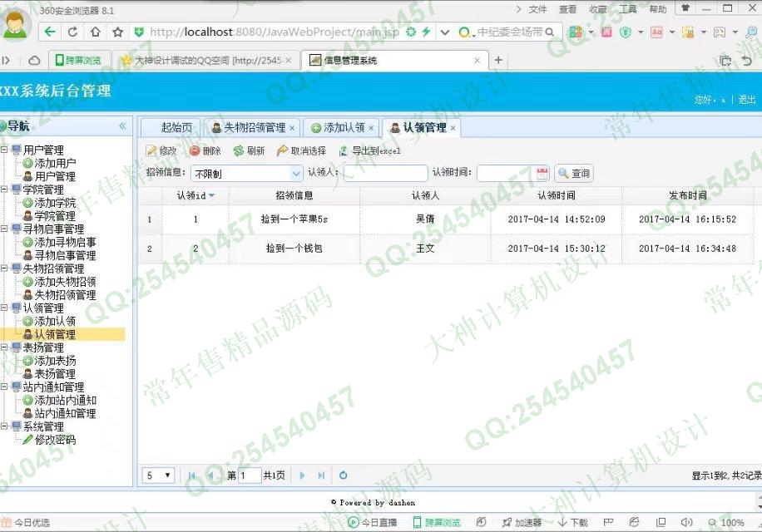Click the 修改 edit toolbar button
Viewport: 762px width, 532px height.
coord(162,151)
